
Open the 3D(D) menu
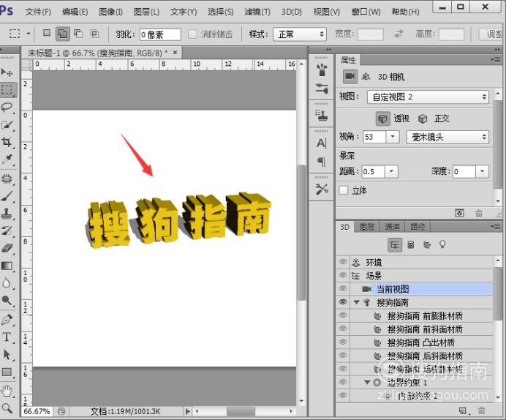(292, 12)
